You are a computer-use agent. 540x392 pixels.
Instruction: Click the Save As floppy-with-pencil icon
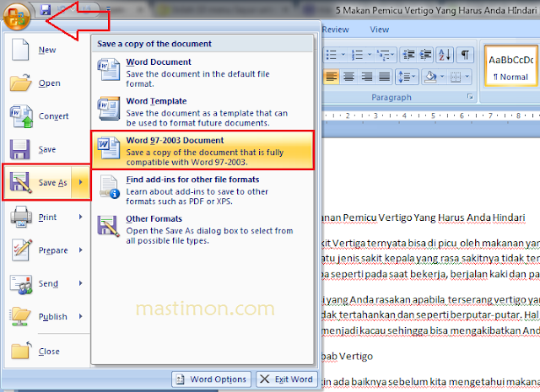click(x=20, y=182)
